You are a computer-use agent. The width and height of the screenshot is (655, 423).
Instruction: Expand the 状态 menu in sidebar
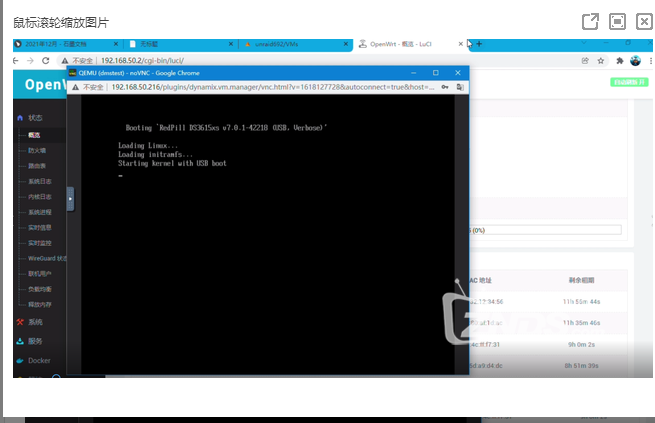point(35,118)
